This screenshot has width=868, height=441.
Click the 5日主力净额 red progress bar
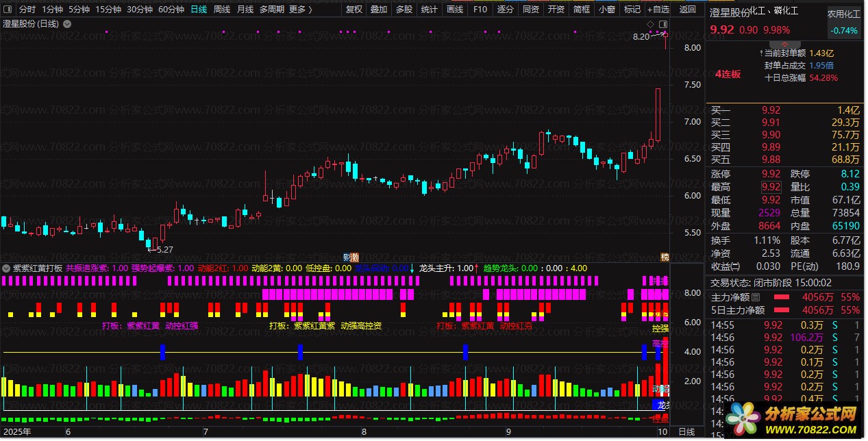coord(782,310)
